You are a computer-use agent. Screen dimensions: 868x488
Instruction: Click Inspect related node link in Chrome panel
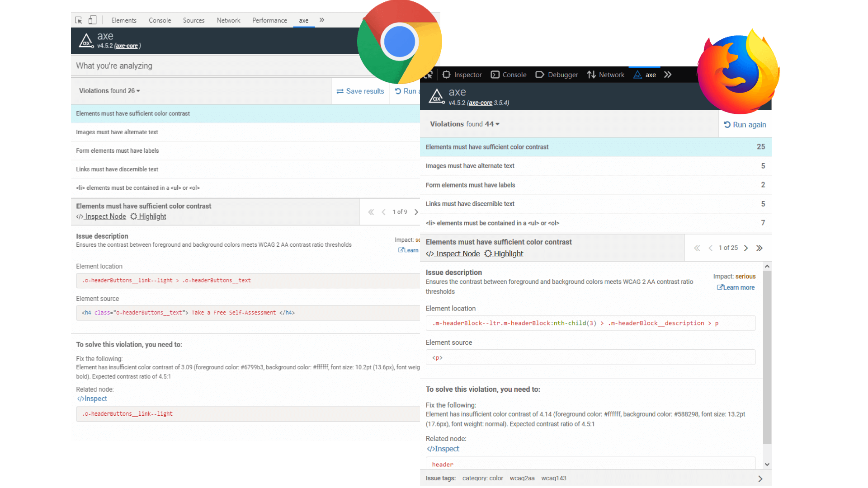92,399
